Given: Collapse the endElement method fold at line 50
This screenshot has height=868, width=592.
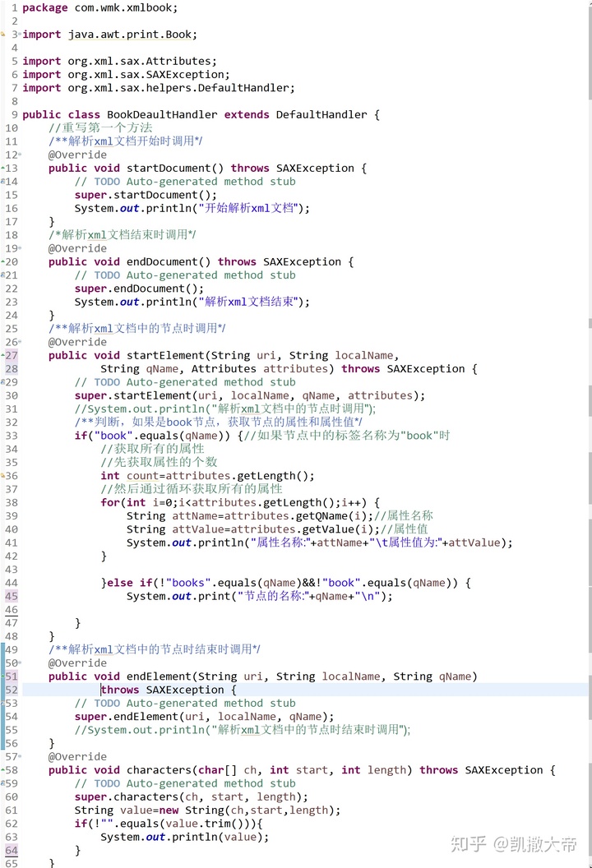Looking at the screenshot, I should [x=20, y=663].
